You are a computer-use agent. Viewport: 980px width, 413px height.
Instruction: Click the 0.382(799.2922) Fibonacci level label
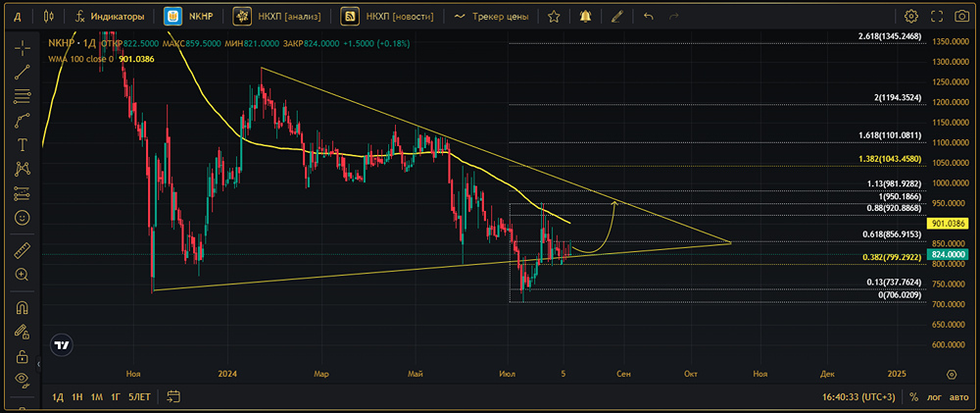pos(891,257)
